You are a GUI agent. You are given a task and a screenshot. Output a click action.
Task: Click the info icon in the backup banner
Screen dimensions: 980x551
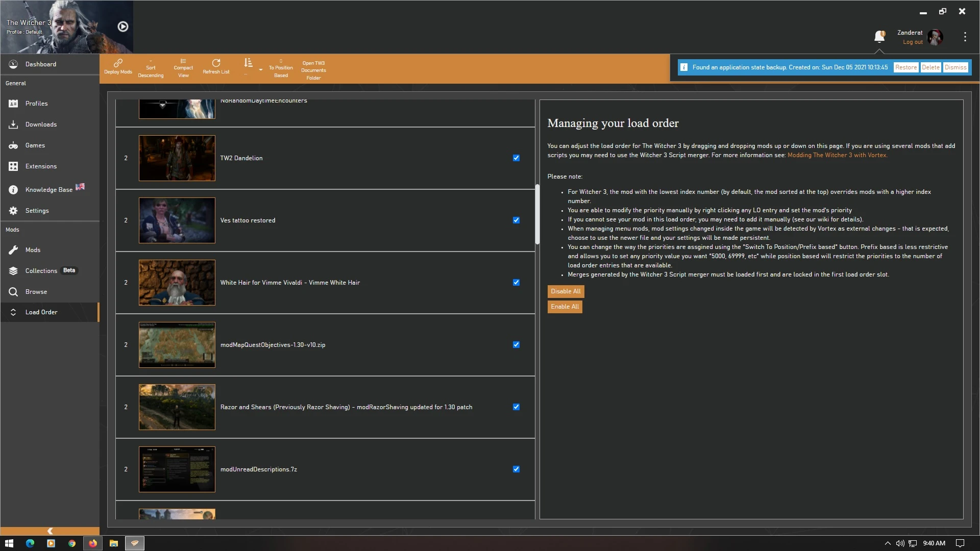coord(684,67)
